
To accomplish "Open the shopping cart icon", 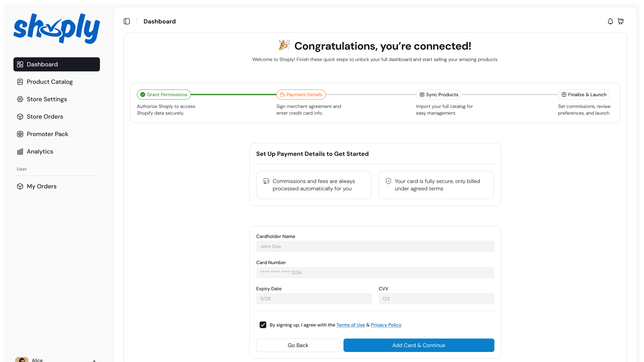I will 621,21.
